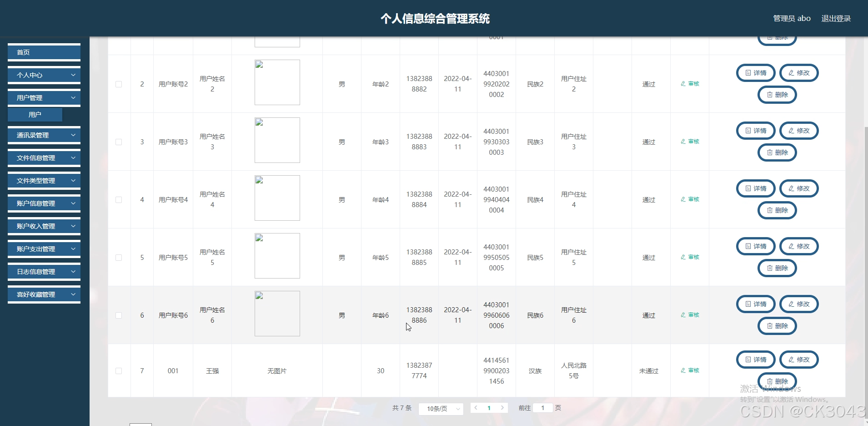The height and width of the screenshot is (426, 868).
Task: Tick the checkbox for row 7 王强
Action: 119,371
